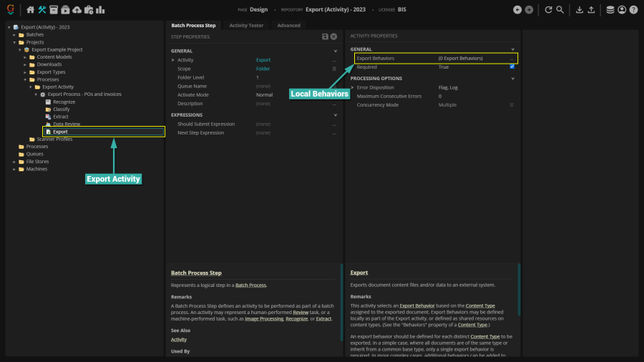This screenshot has height=362, width=644.
Task: Open the Scope dropdown set to Folder
Action: tap(333, 68)
